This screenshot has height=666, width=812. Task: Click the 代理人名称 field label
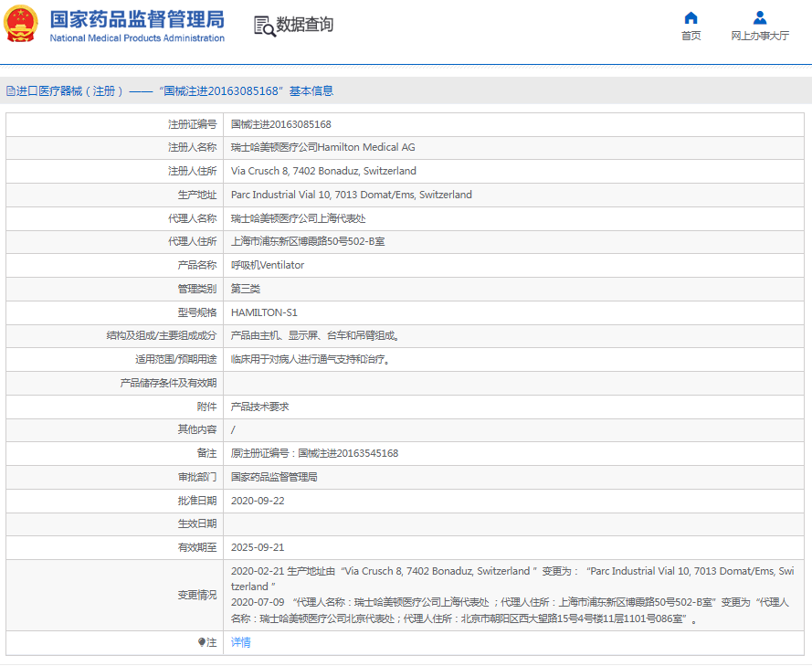(192, 218)
